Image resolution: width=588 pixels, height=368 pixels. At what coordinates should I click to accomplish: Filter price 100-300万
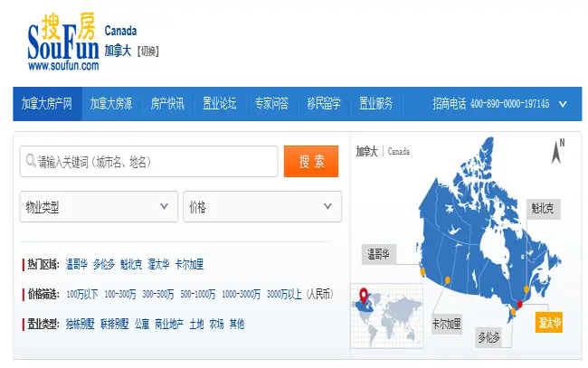click(x=120, y=295)
